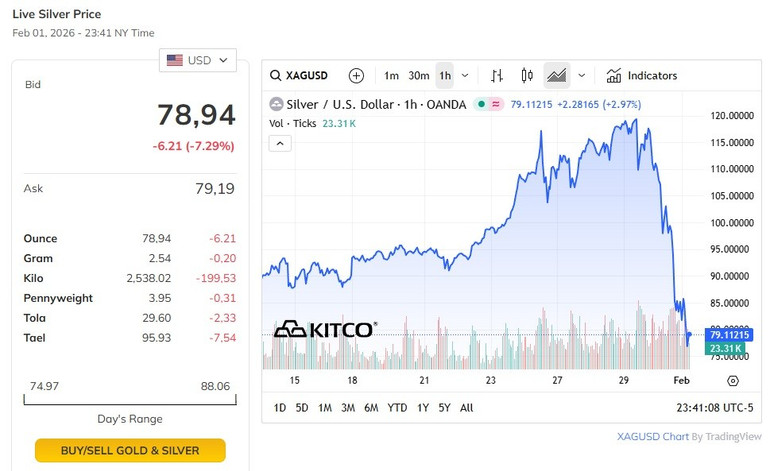Open the chart style dropdown arrow
The height and width of the screenshot is (471, 770).
click(x=582, y=76)
